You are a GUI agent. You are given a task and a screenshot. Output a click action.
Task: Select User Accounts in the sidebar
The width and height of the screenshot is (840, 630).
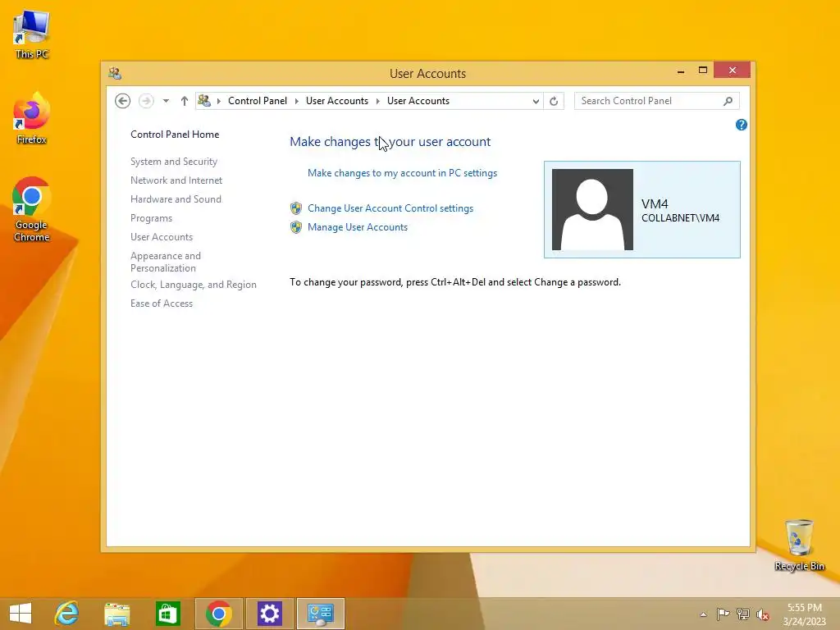point(162,237)
